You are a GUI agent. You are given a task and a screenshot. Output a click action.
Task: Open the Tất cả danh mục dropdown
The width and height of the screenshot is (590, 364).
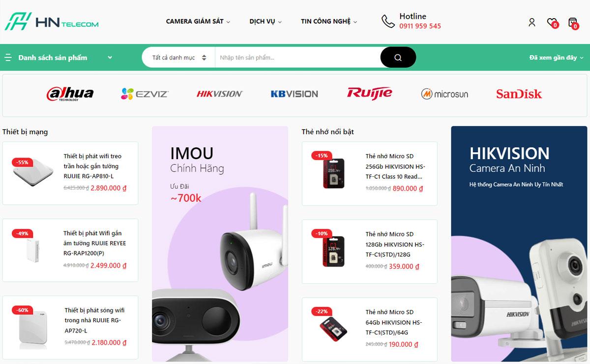tap(178, 57)
